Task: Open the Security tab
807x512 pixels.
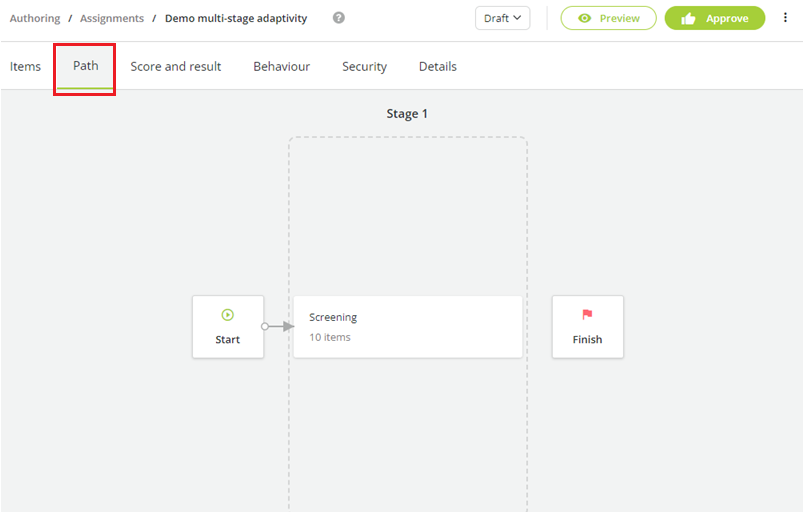Action: click(x=364, y=67)
